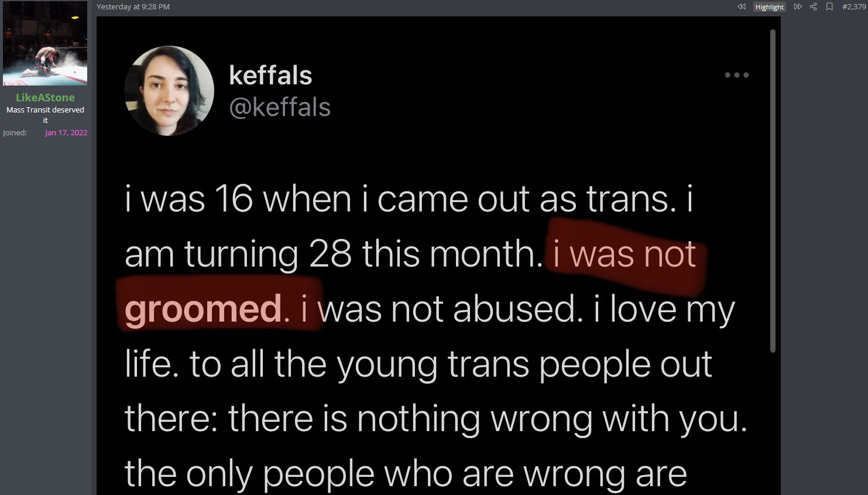Click the Mass Transit deserved it user title
Viewport: 868px width, 495px height.
click(x=45, y=115)
